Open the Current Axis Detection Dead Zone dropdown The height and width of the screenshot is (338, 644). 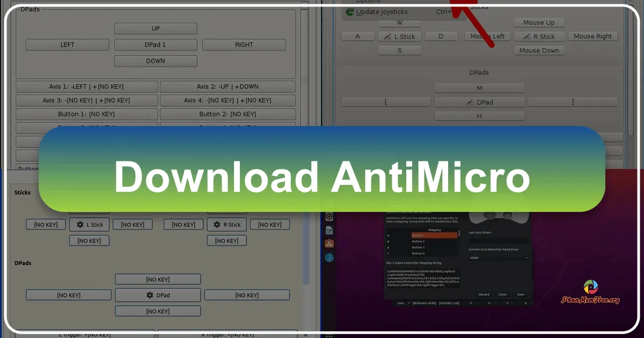coord(499,258)
